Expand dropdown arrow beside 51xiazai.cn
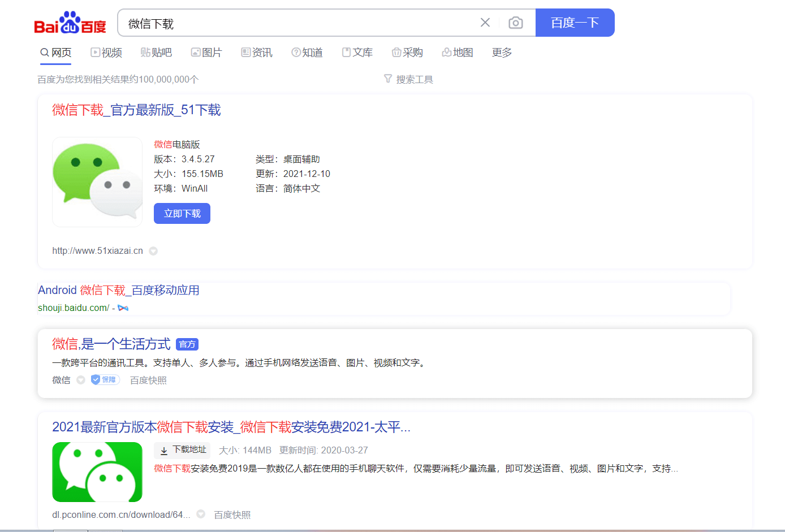 [153, 251]
